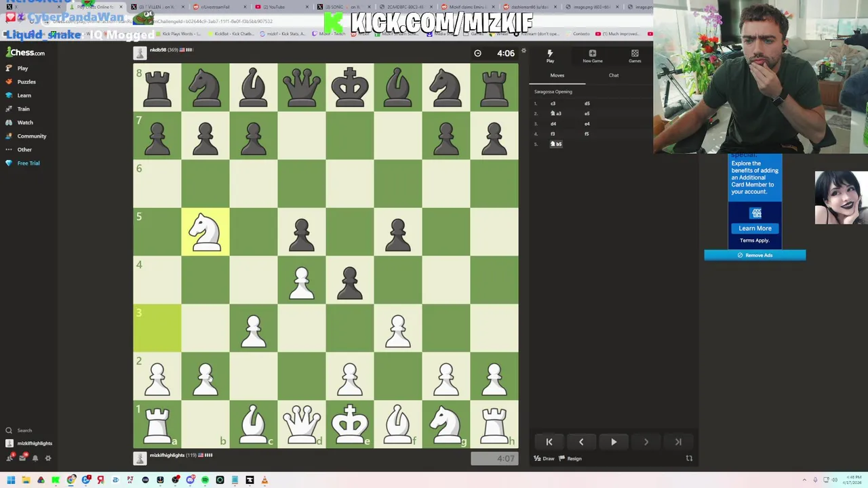This screenshot has width=868, height=488.
Task: Open Other in the sidebar
Action: click(x=19, y=149)
